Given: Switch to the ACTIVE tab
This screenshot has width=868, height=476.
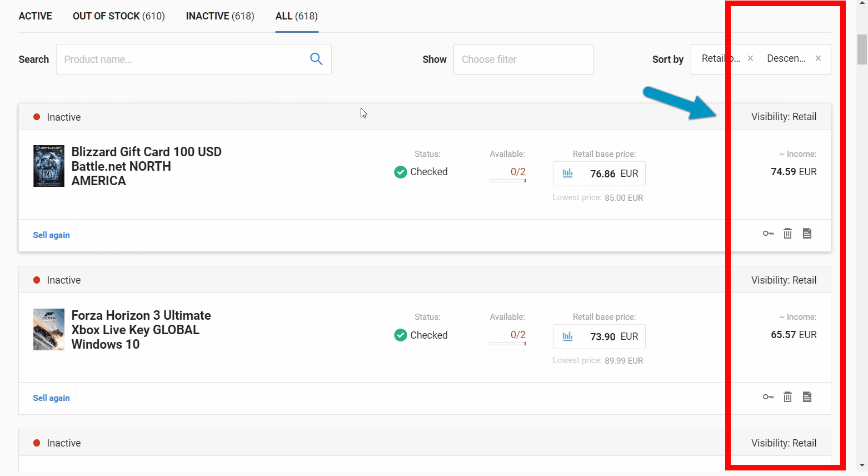Looking at the screenshot, I should pyautogui.click(x=36, y=16).
